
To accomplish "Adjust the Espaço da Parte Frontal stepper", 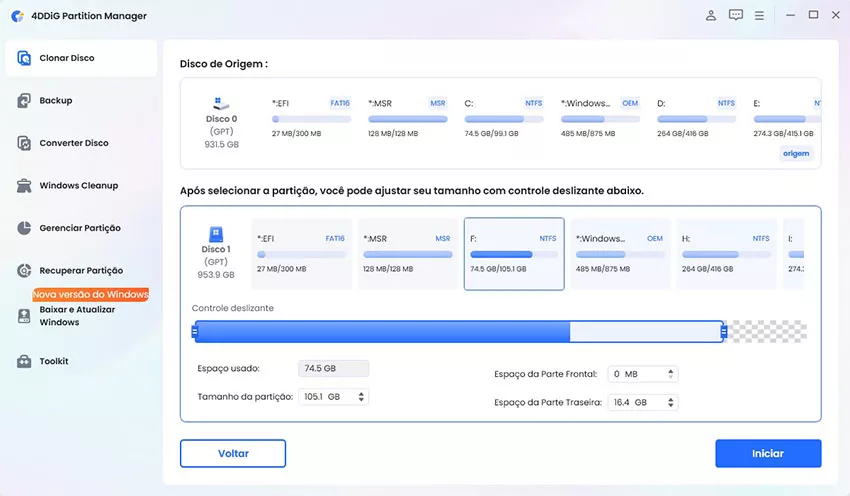I will 671,374.
